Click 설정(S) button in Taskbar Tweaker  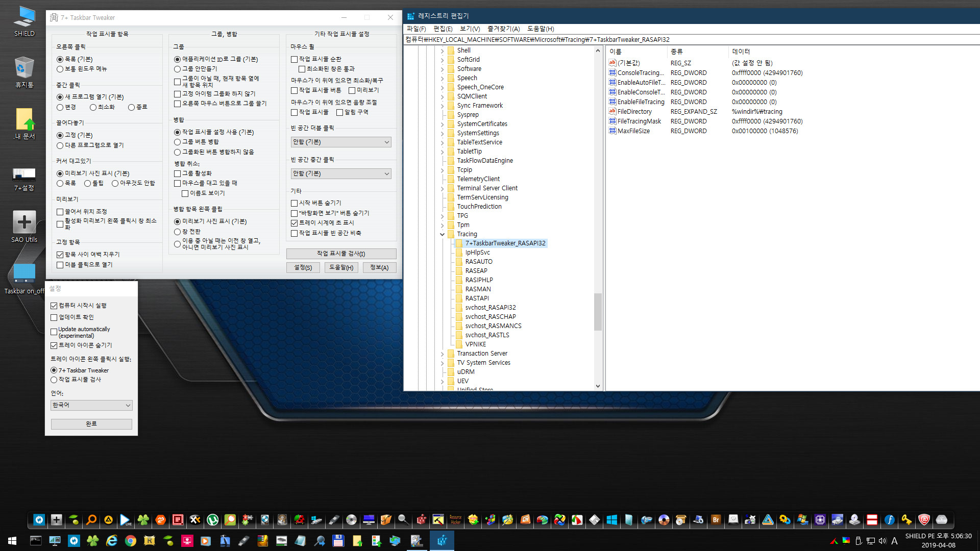click(303, 267)
